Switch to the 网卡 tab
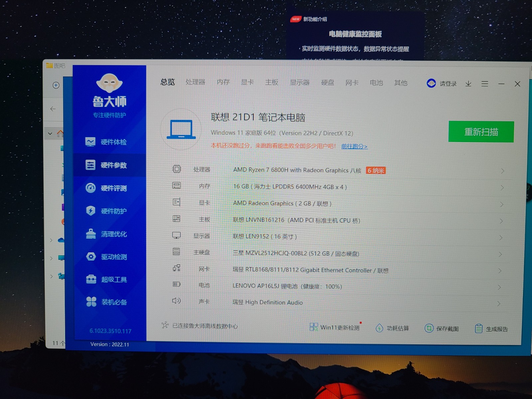This screenshot has height=399, width=532. [352, 83]
